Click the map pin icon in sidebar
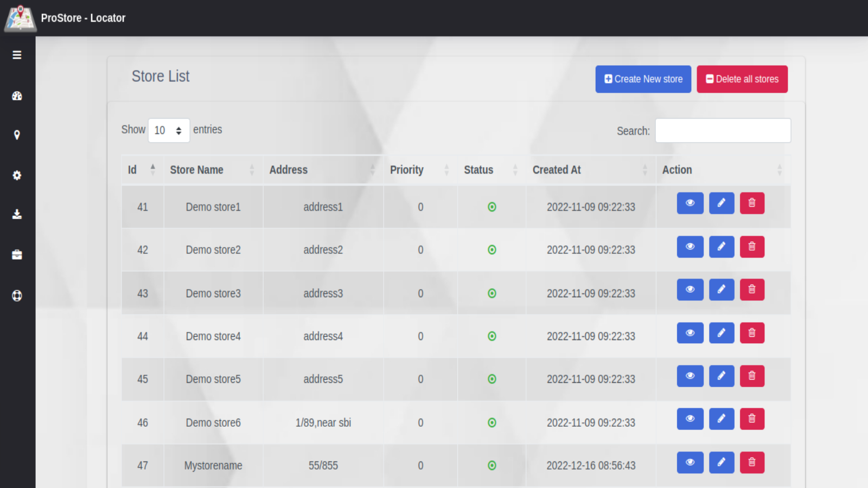This screenshot has height=488, width=868. point(17,135)
